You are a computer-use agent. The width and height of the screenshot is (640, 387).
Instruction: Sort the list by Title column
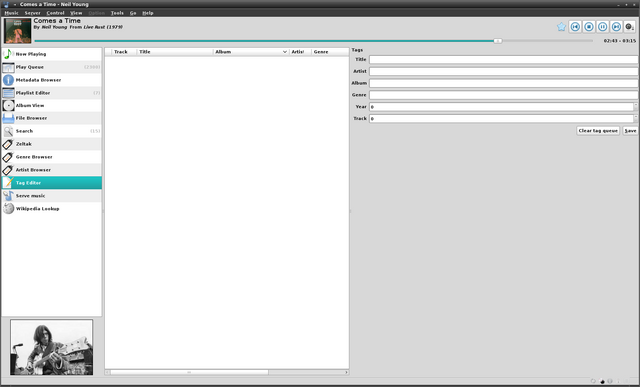175,52
